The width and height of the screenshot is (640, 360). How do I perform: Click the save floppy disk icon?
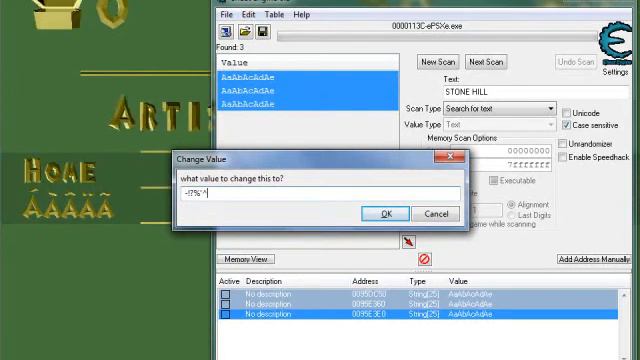pos(263,31)
